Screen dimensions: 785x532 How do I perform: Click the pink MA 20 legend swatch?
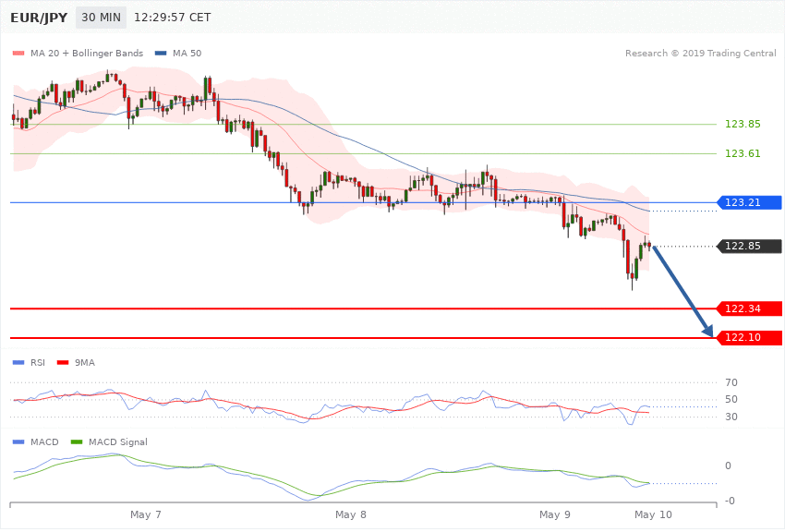point(18,53)
